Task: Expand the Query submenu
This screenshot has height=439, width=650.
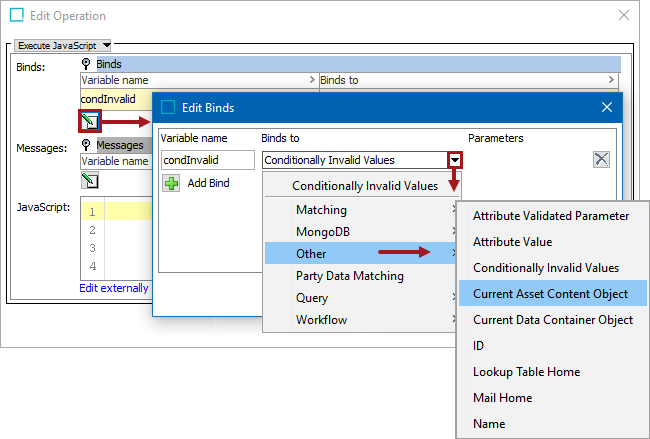Action: [x=312, y=298]
